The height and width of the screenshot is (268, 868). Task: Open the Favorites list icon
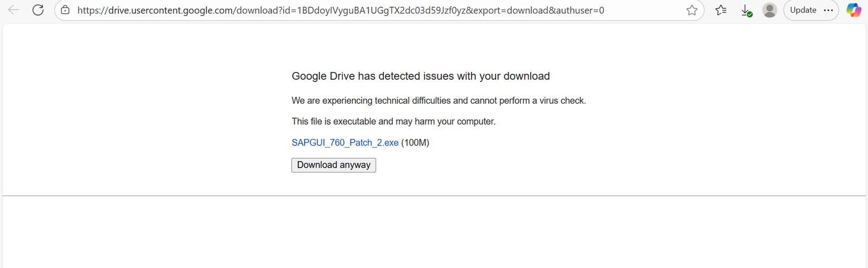(721, 10)
